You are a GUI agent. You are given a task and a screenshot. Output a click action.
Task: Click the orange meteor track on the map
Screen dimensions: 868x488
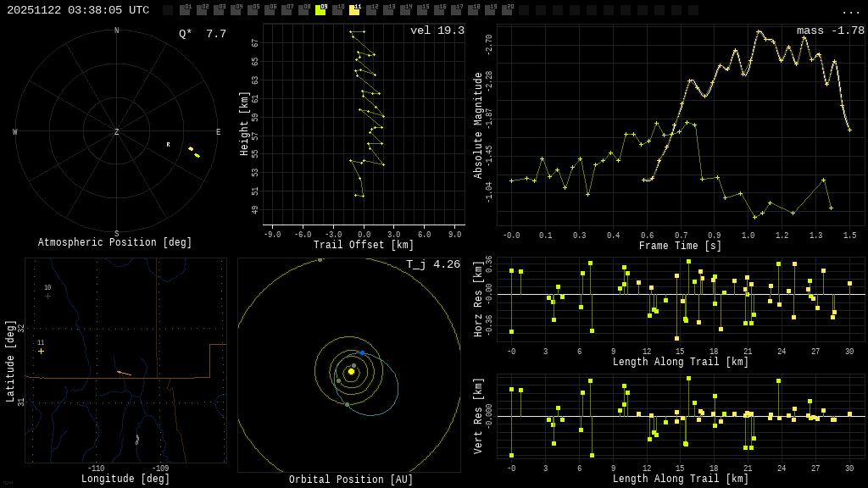124,373
